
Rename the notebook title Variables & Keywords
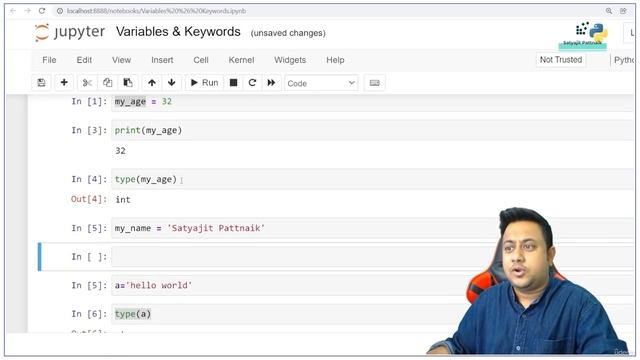[178, 32]
